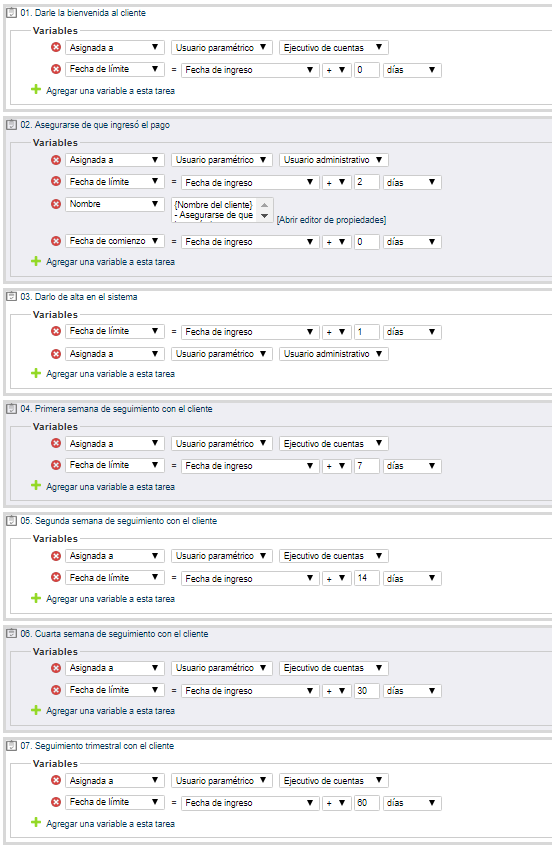The width and height of the screenshot is (552, 847).
Task: Click the Abrir editor de propiedades link
Action: point(332,220)
